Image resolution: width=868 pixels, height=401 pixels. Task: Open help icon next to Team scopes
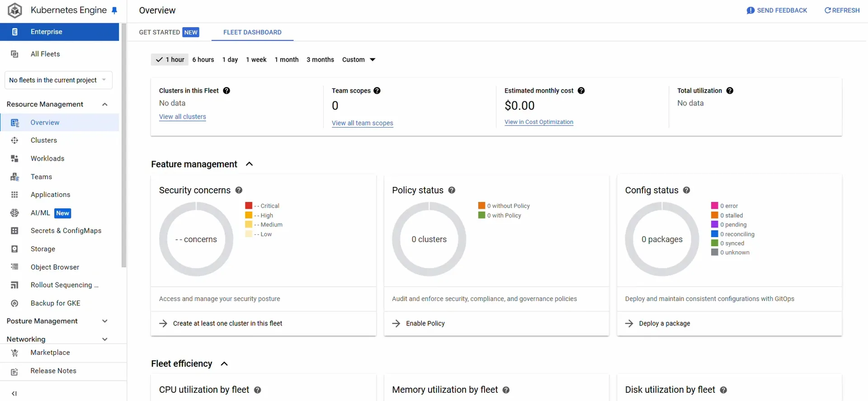377,91
